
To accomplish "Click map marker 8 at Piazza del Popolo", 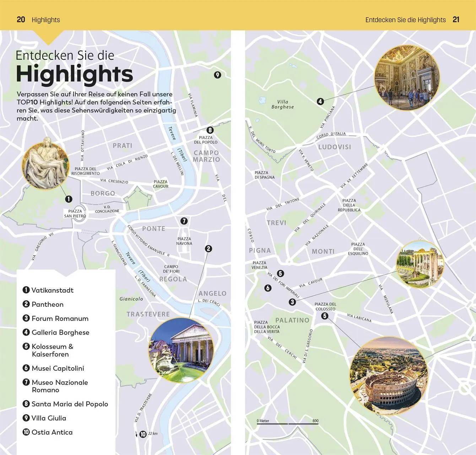I will 210,130.
